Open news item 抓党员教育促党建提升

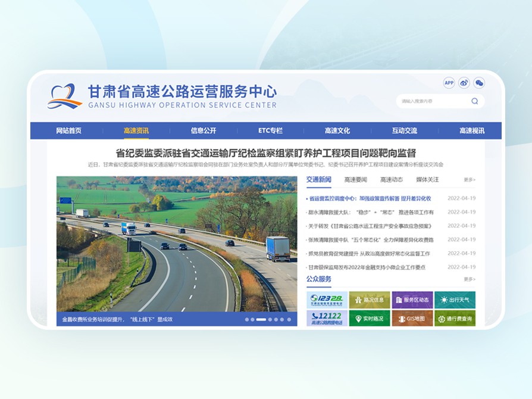pyautogui.click(x=368, y=254)
